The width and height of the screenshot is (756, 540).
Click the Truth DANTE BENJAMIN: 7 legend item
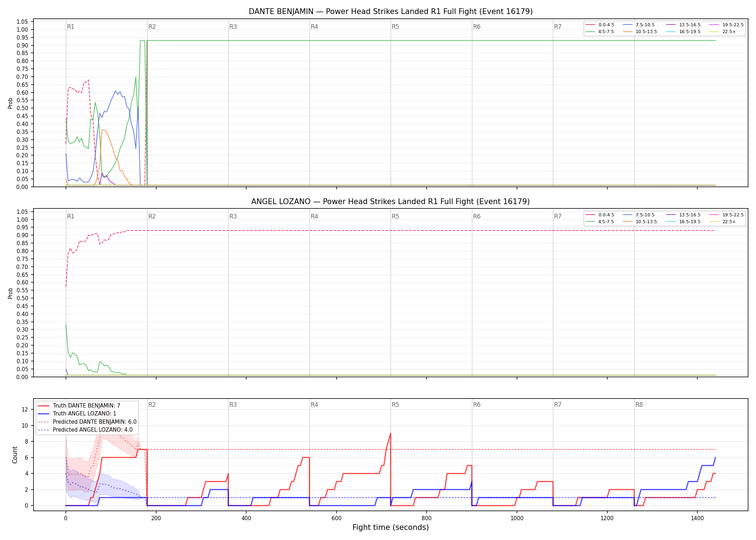click(79, 406)
